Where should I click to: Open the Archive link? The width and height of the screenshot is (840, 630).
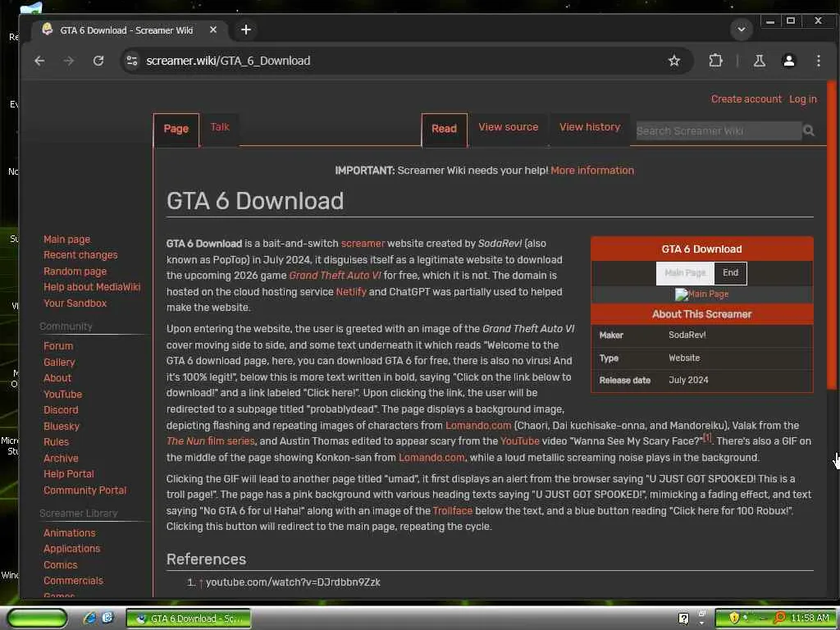61,458
